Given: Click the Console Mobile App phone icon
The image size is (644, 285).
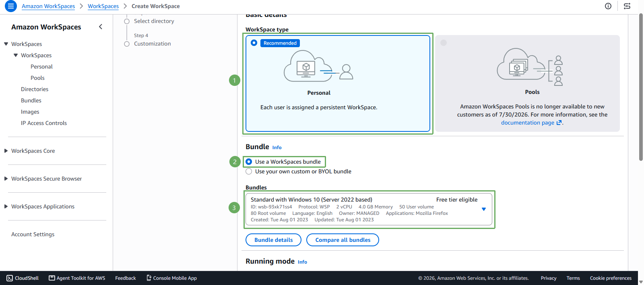Looking at the screenshot, I should click(x=149, y=278).
